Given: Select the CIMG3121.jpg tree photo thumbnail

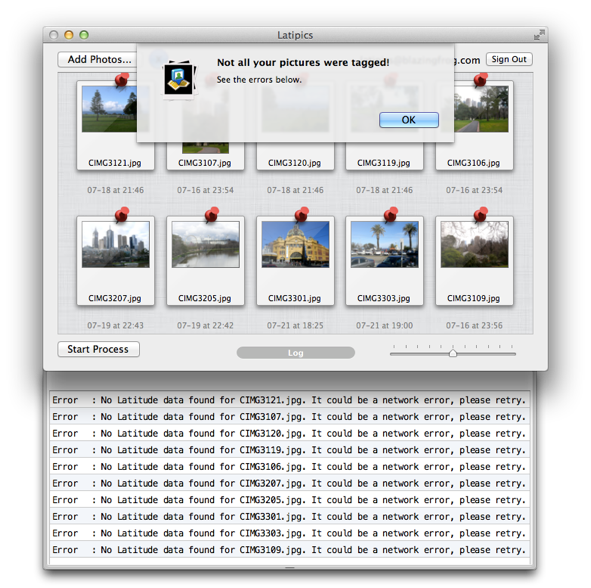Looking at the screenshot, I should (x=109, y=109).
